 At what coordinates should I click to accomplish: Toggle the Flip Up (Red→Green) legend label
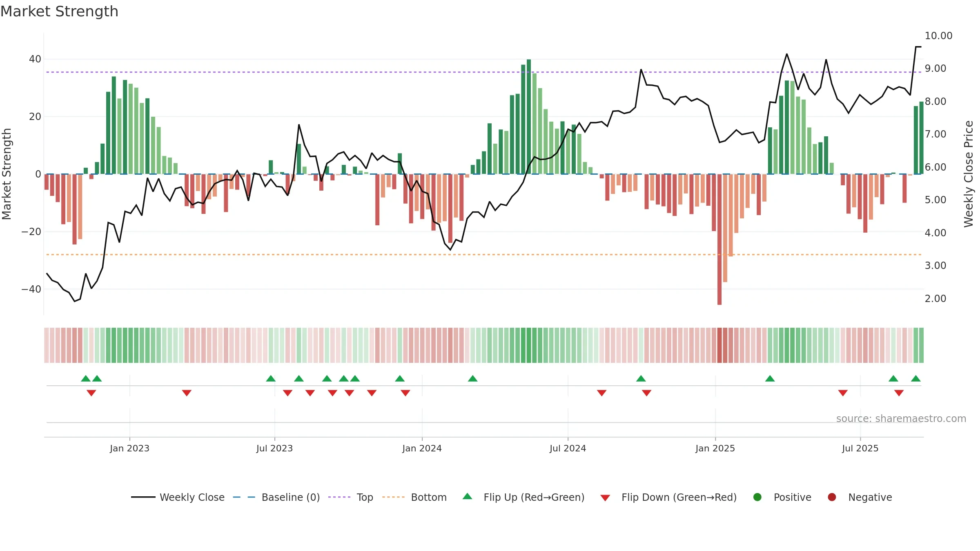pyautogui.click(x=534, y=498)
